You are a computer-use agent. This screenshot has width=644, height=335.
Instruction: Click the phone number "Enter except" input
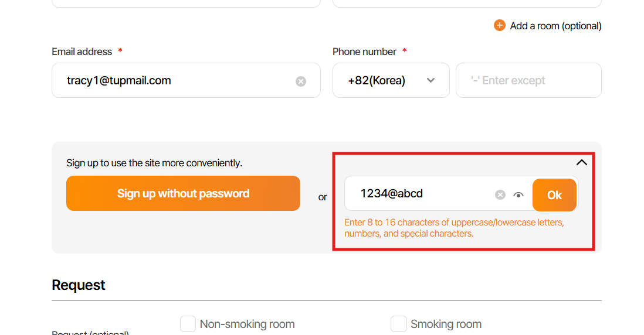pyautogui.click(x=528, y=80)
